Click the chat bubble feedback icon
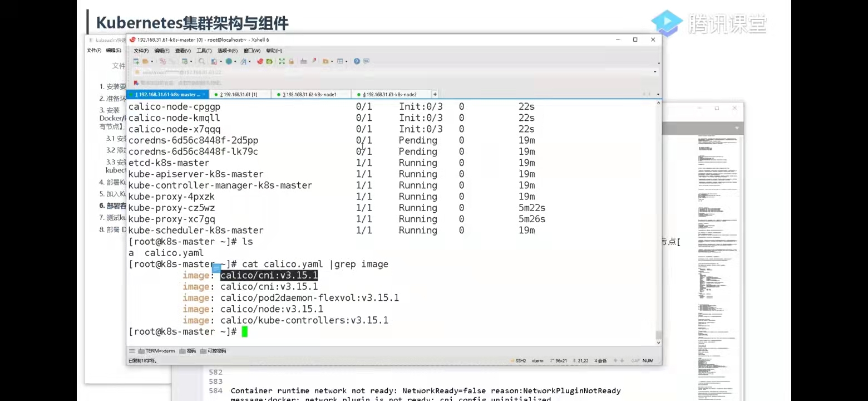868x401 pixels. pos(366,61)
